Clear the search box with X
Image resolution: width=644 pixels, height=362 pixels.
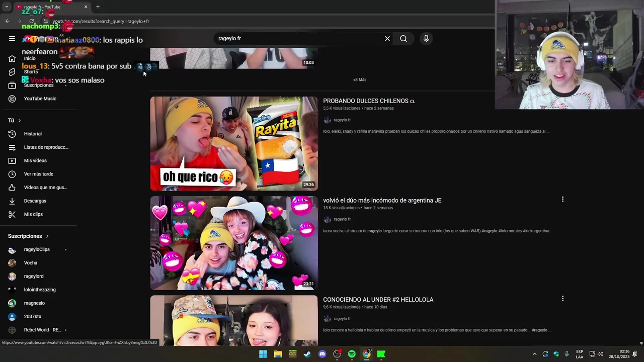point(387,39)
